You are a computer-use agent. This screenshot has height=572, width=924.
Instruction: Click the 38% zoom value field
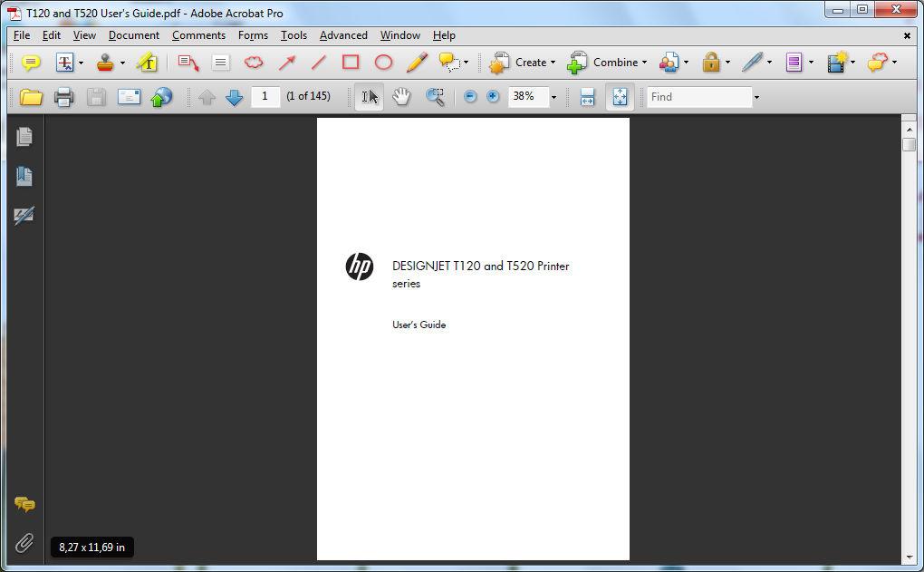528,96
